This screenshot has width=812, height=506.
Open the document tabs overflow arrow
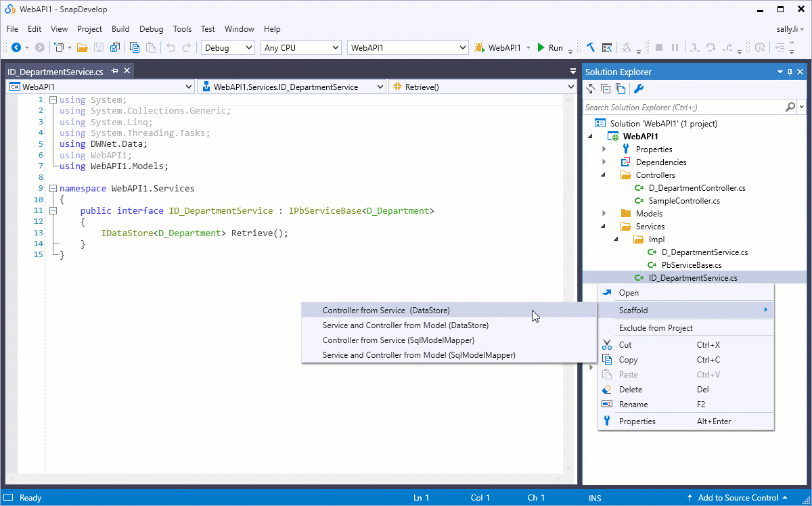point(573,70)
